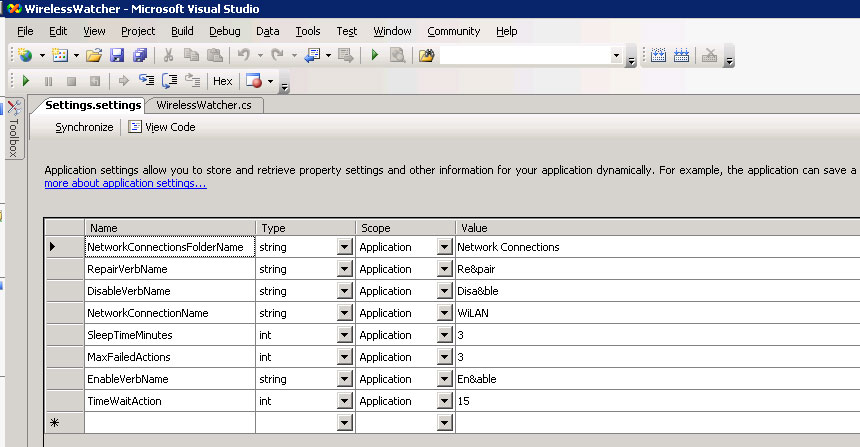Click the Step Over icon
860x447 pixels.
(x=169, y=81)
